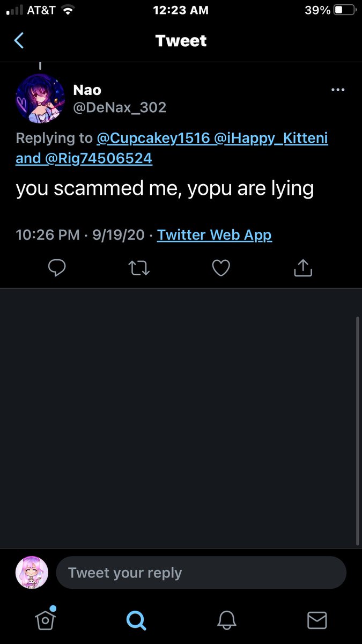
Task: Share the tweet using the upload icon
Action: tap(303, 267)
